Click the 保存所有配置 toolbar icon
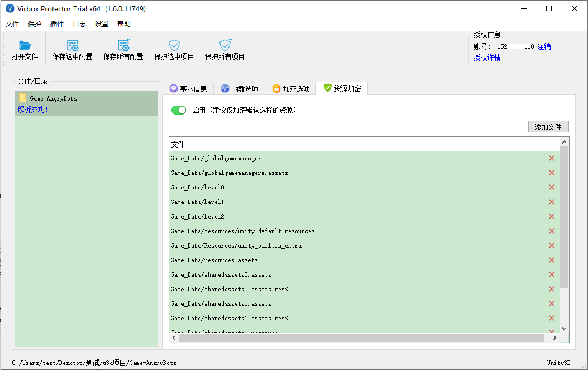This screenshot has width=588, height=370. click(x=123, y=45)
